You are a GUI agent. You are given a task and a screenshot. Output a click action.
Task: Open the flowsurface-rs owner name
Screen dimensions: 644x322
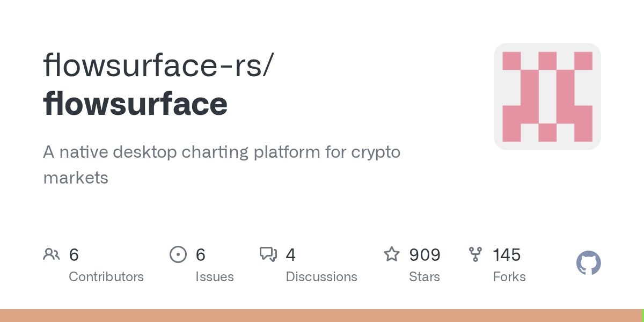(159, 65)
